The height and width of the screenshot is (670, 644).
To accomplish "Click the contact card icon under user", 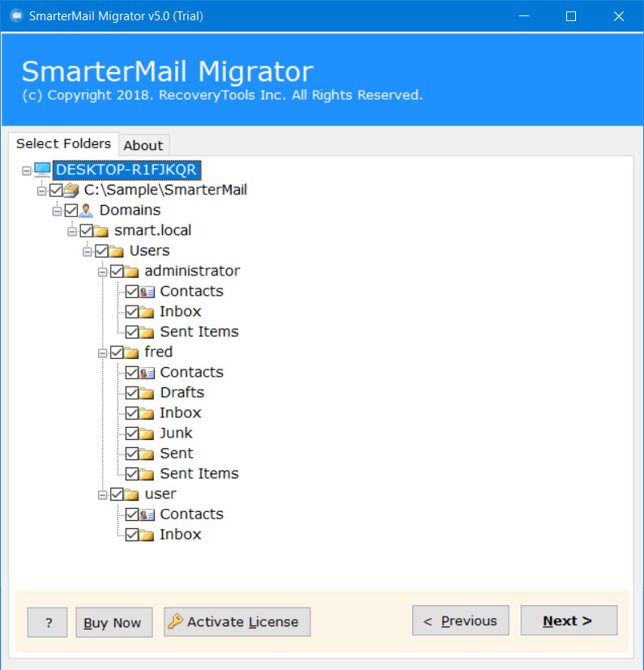I will [147, 515].
